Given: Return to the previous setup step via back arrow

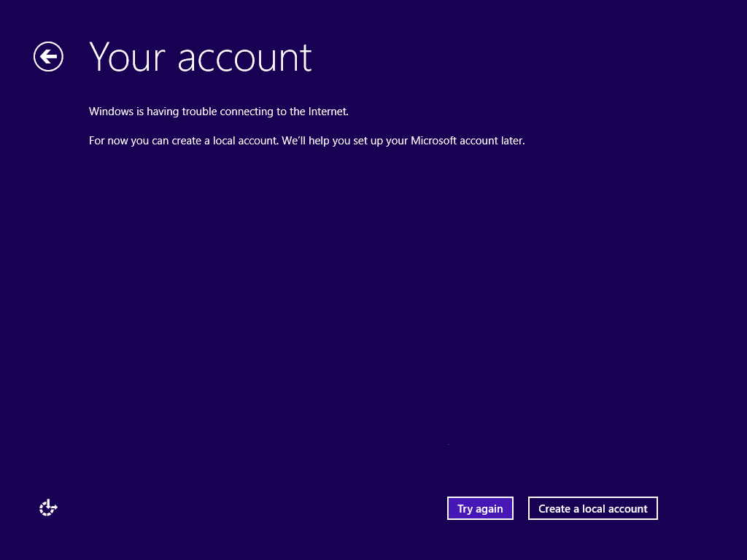Looking at the screenshot, I should click(x=48, y=56).
